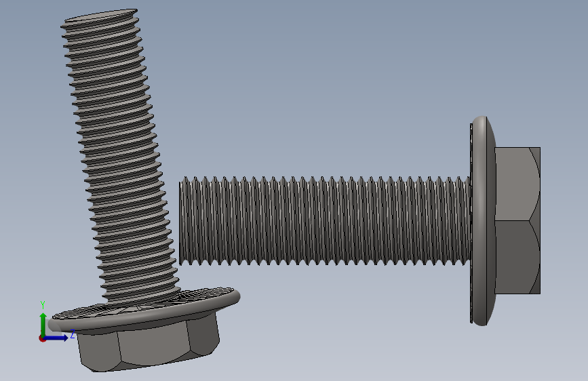Select the horizontal bolt's round flange washer

tap(483, 221)
